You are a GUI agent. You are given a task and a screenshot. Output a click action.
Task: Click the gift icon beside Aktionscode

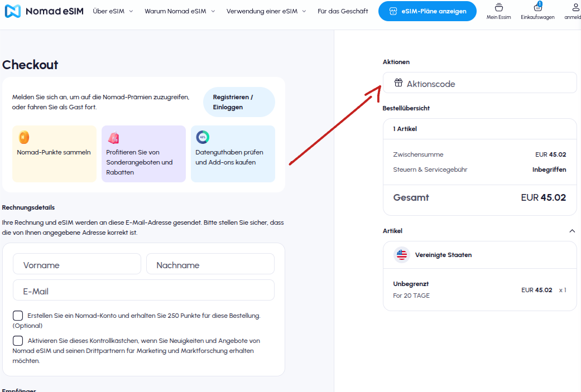point(398,83)
